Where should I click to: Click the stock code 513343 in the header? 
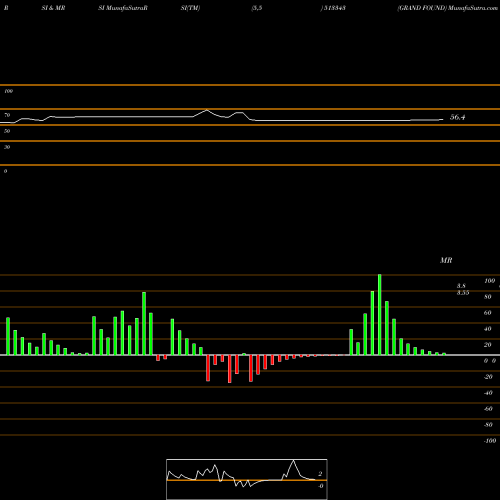coord(334,8)
